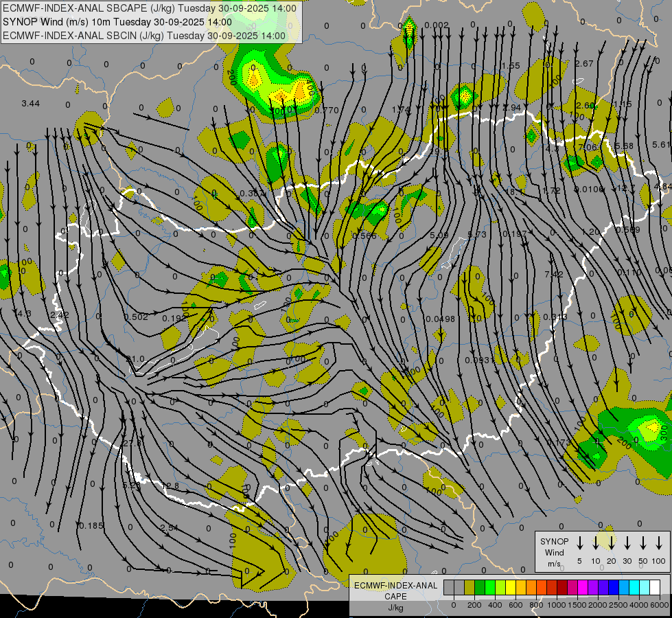Click the map value '0.110'
The image size is (672, 618).
coord(629,273)
